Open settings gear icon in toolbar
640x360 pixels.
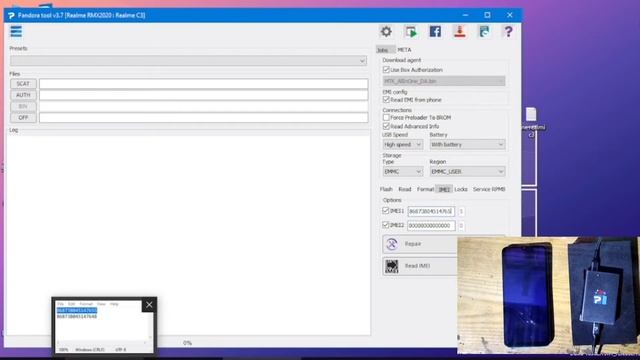[x=386, y=31]
